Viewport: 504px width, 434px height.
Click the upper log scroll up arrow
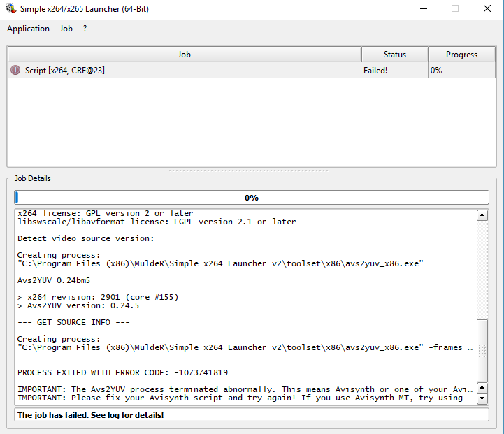point(482,215)
